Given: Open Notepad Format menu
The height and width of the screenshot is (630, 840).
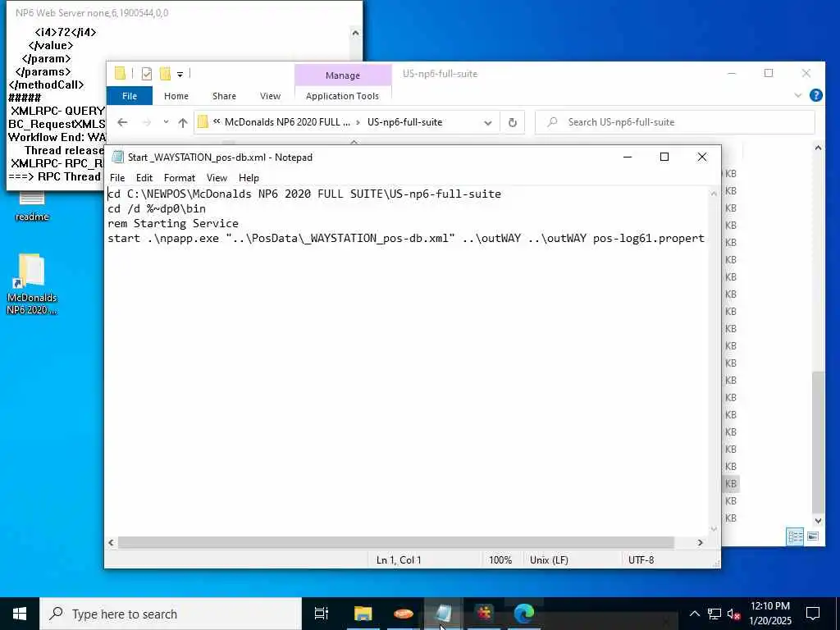Looking at the screenshot, I should (179, 178).
